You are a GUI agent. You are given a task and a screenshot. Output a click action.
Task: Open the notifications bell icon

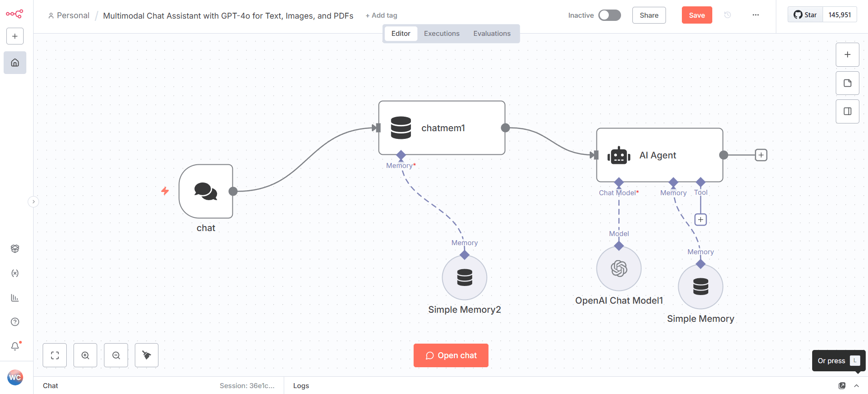tap(15, 346)
